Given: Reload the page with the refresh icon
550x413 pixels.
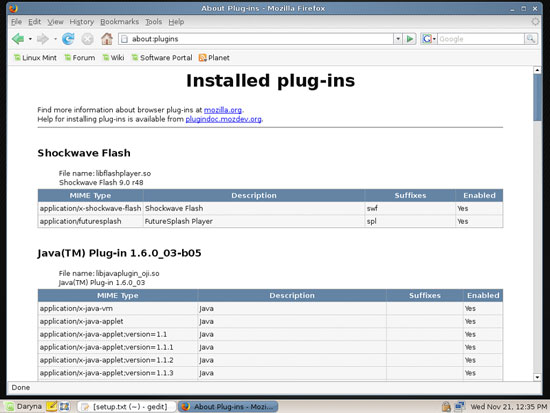Looking at the screenshot, I should pos(68,39).
